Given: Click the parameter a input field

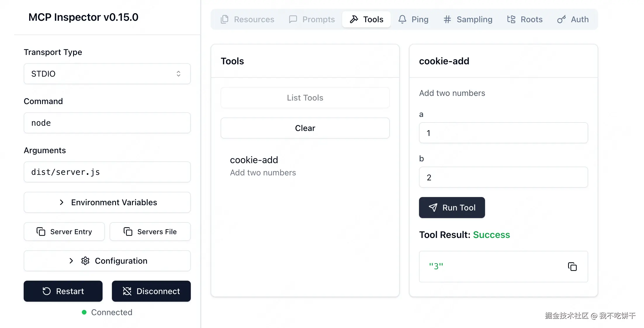Looking at the screenshot, I should click(503, 133).
